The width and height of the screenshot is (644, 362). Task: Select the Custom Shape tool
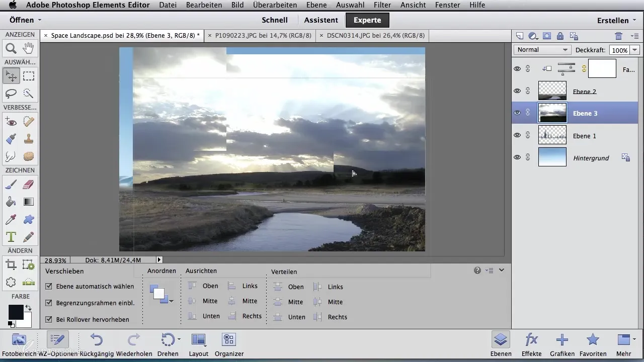(29, 219)
